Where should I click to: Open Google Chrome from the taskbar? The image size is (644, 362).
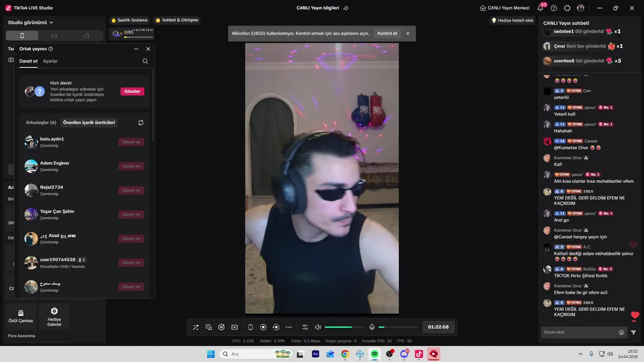click(345, 354)
